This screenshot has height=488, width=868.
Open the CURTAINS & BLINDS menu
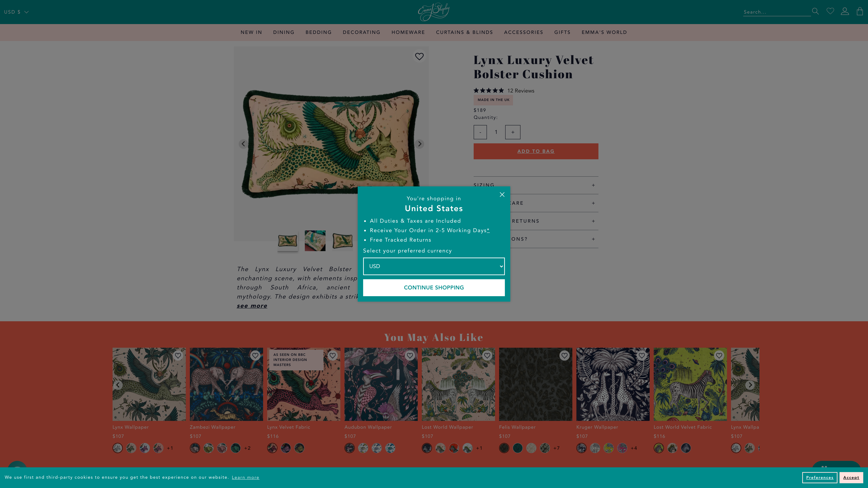(464, 32)
